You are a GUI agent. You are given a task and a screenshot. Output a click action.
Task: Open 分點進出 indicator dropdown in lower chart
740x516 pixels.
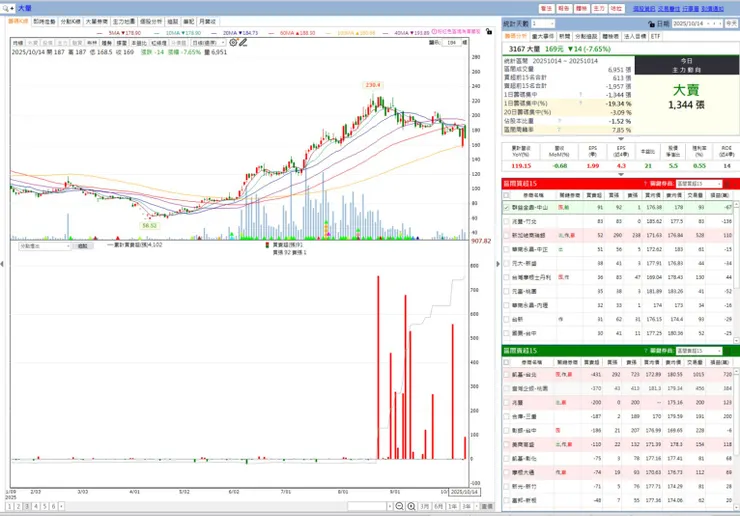pos(44,246)
